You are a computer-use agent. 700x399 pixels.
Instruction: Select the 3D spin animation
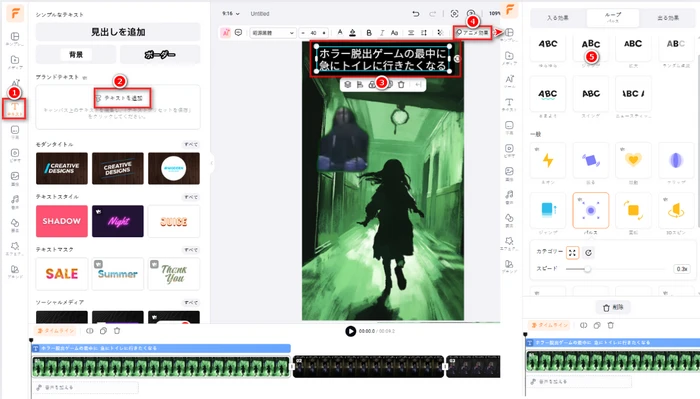click(x=675, y=210)
